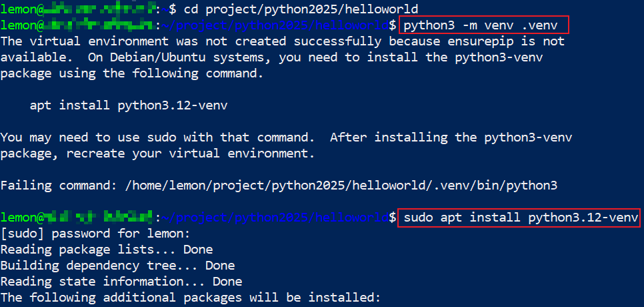644x307 pixels.
Task: Click the 'sudo apt install python3.12-venv' command
Action: [x=521, y=218]
